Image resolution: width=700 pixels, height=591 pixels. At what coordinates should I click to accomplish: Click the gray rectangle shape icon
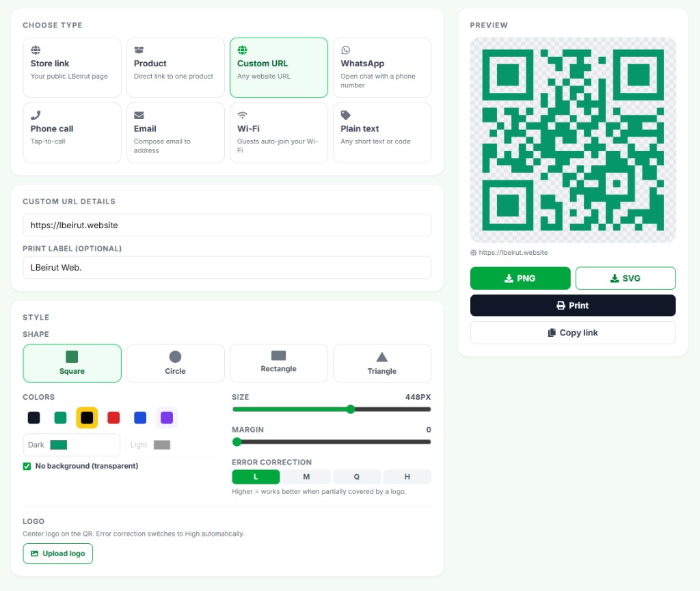click(279, 355)
